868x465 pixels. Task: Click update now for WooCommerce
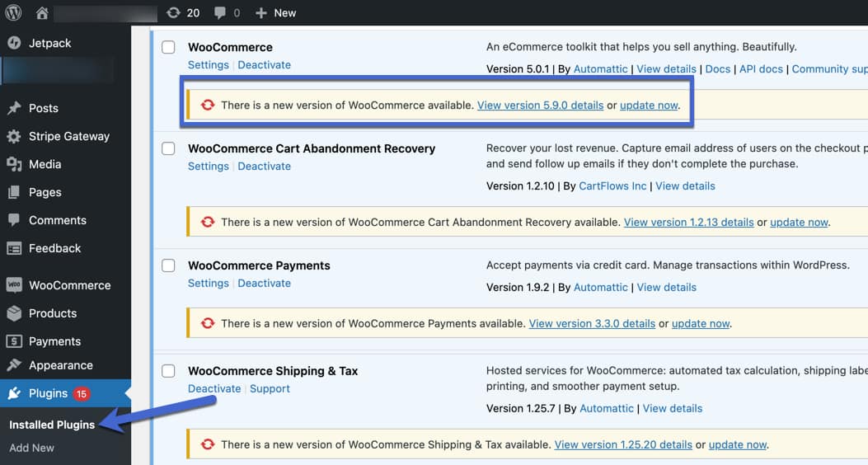(x=649, y=106)
